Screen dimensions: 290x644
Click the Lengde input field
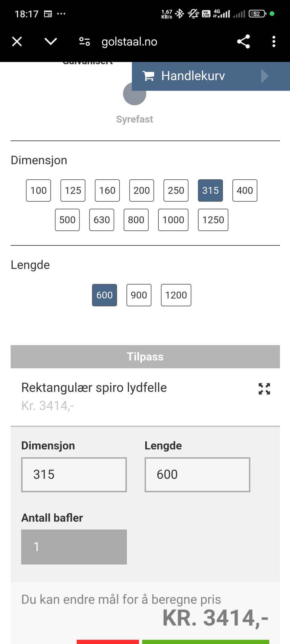(x=197, y=475)
